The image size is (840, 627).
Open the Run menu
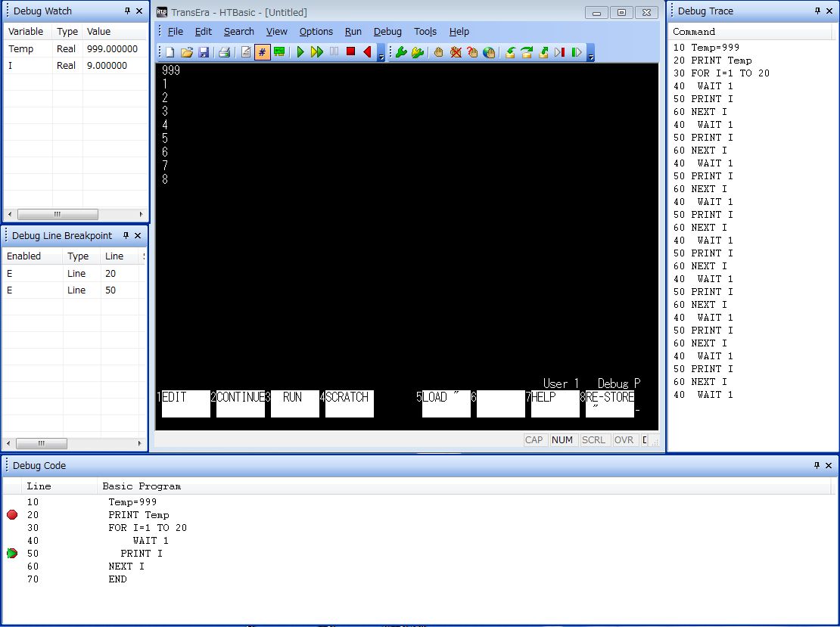(x=353, y=32)
